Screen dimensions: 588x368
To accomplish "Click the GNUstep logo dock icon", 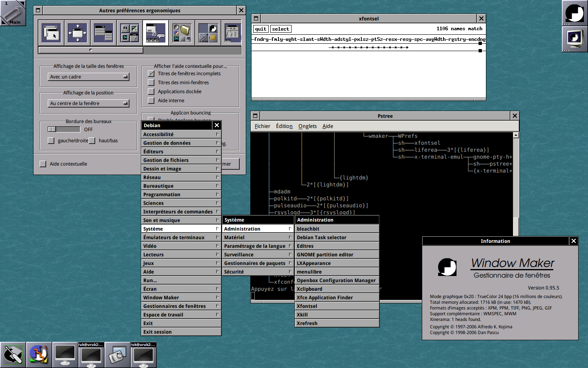I will pyautogui.click(x=575, y=13).
